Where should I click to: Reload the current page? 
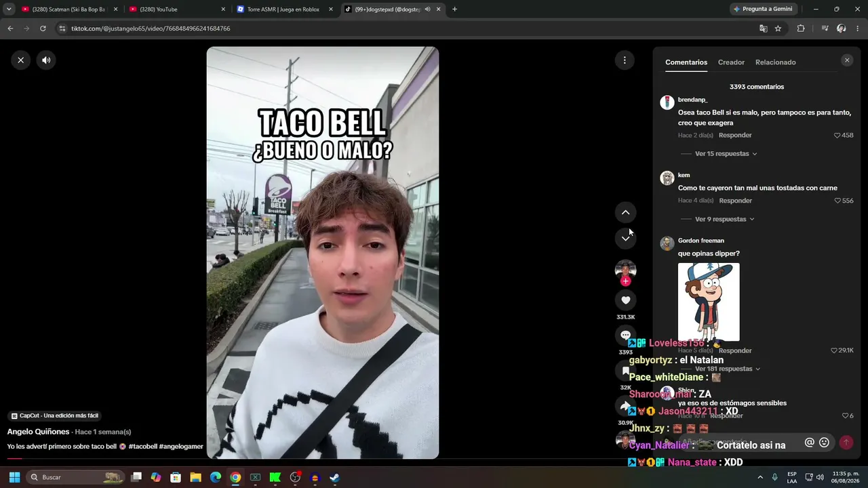pos(43,28)
